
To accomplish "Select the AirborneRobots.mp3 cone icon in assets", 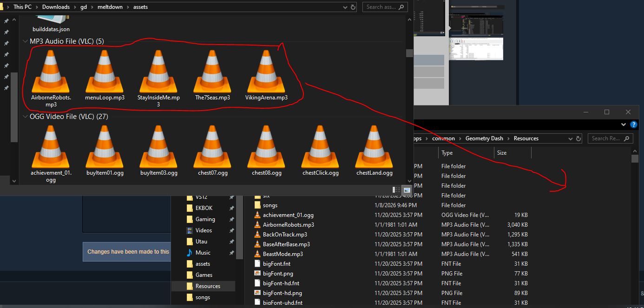I will [x=51, y=72].
